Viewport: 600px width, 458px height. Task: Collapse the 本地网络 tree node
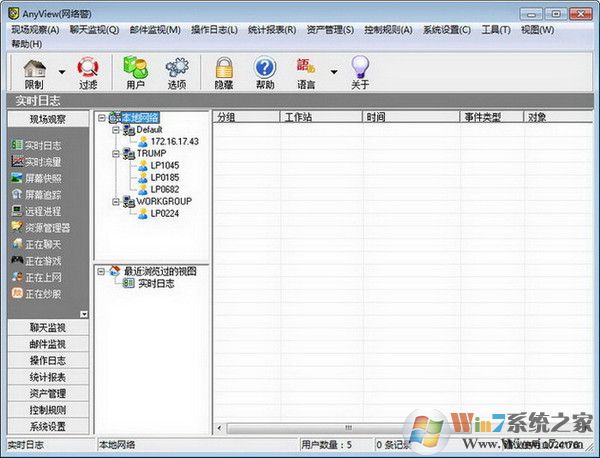coord(102,117)
